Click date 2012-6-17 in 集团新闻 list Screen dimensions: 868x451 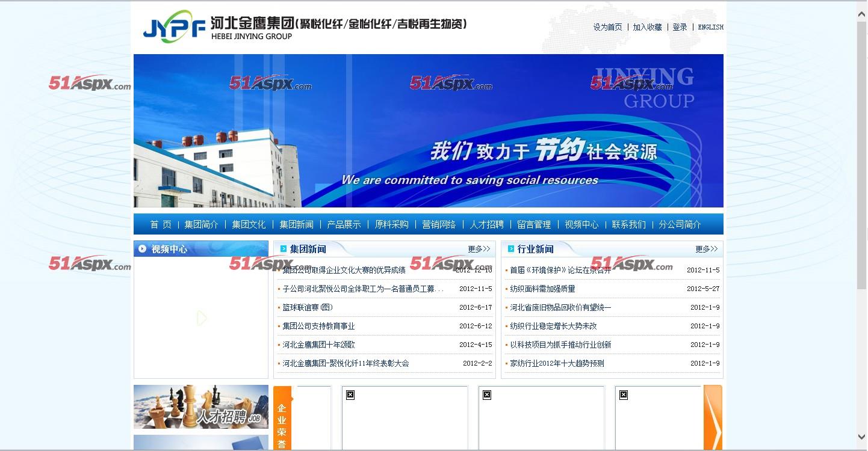click(x=476, y=307)
